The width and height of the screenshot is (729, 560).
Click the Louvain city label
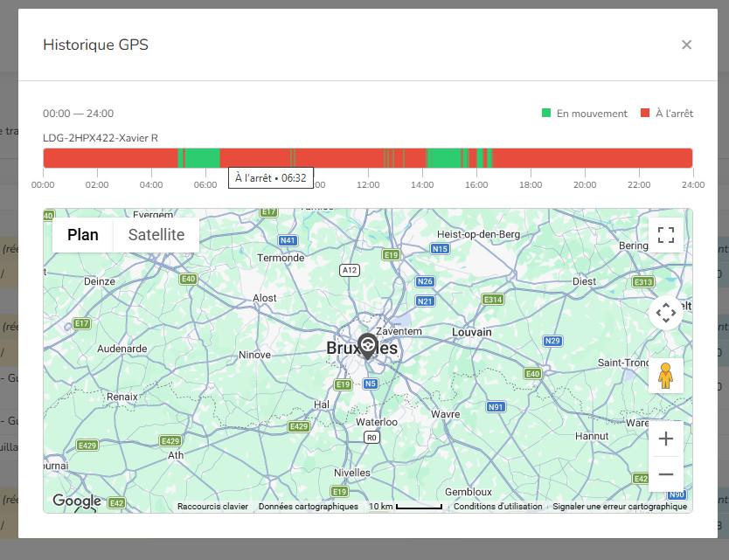pyautogui.click(x=472, y=332)
